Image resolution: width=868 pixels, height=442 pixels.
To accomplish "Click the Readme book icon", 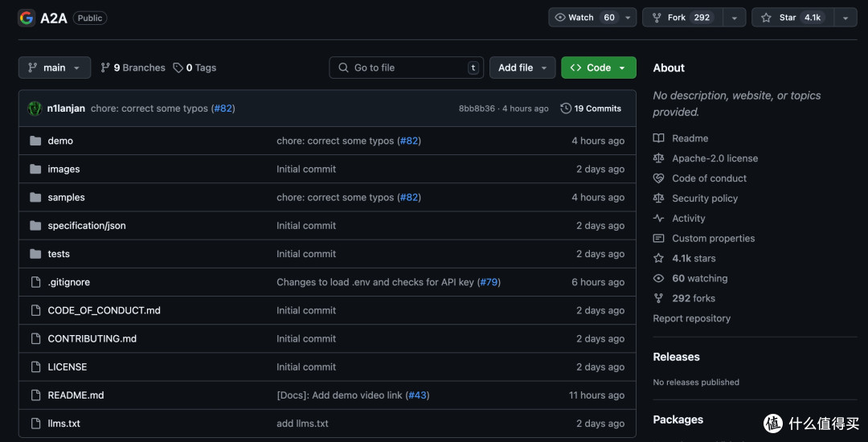I will point(658,138).
